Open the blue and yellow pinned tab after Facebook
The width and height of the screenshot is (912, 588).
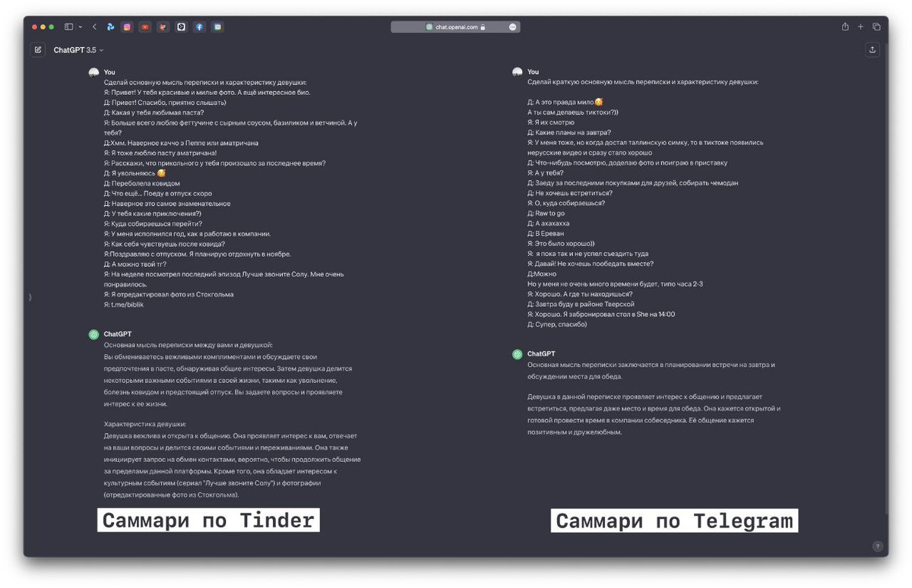coord(217,27)
